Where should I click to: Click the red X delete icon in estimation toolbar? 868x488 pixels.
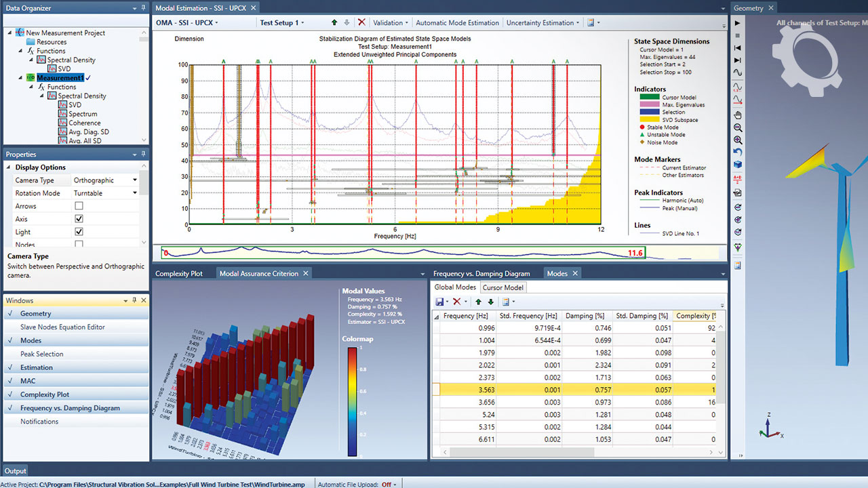(361, 22)
